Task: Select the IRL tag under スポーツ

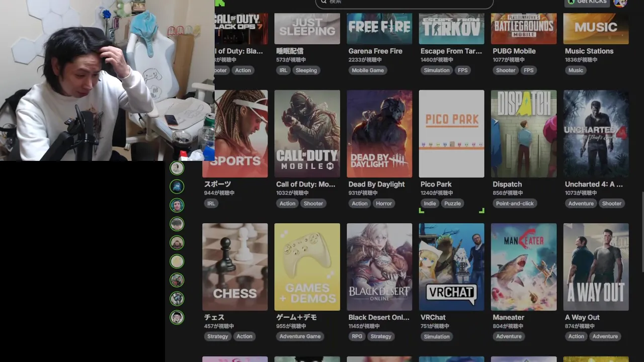Action: (211, 204)
